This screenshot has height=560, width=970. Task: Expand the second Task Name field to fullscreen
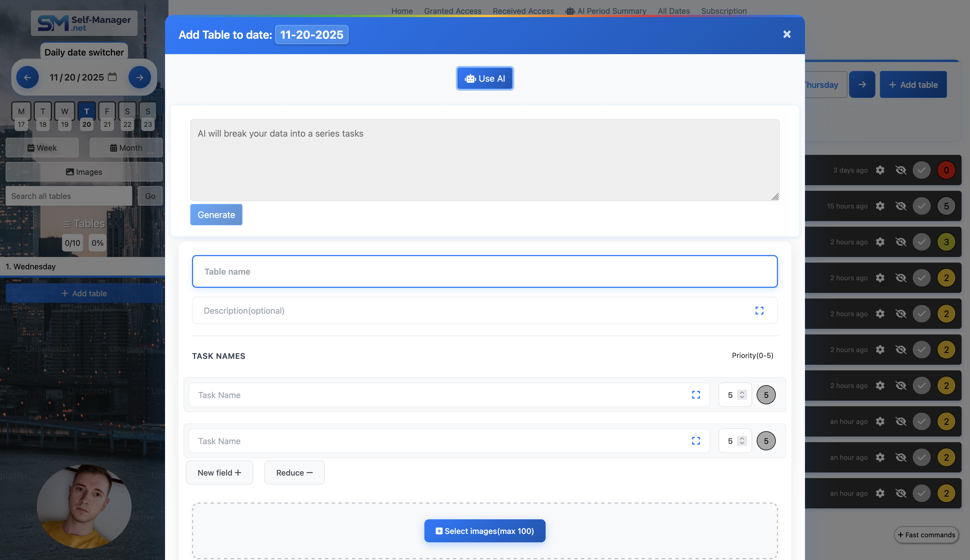coord(696,441)
